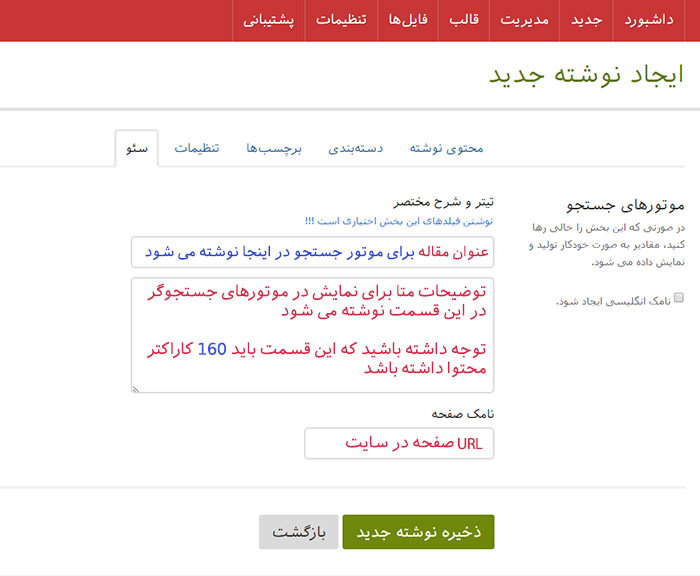Focus the نامک صفحه URL input field

pyautogui.click(x=399, y=443)
